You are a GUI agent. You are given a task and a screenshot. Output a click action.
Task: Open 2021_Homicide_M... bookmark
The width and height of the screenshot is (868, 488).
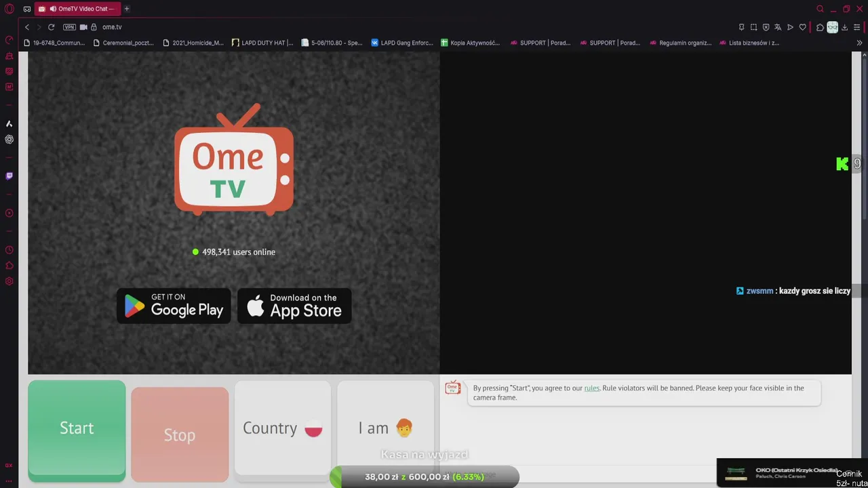click(193, 43)
